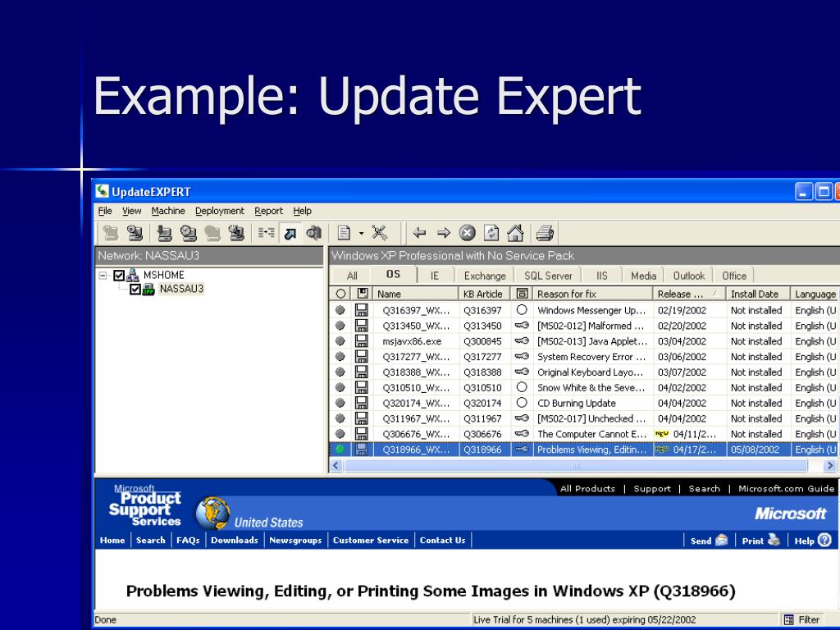The height and width of the screenshot is (630, 840).
Task: Open the Help menu in menu bar
Action: tap(302, 211)
